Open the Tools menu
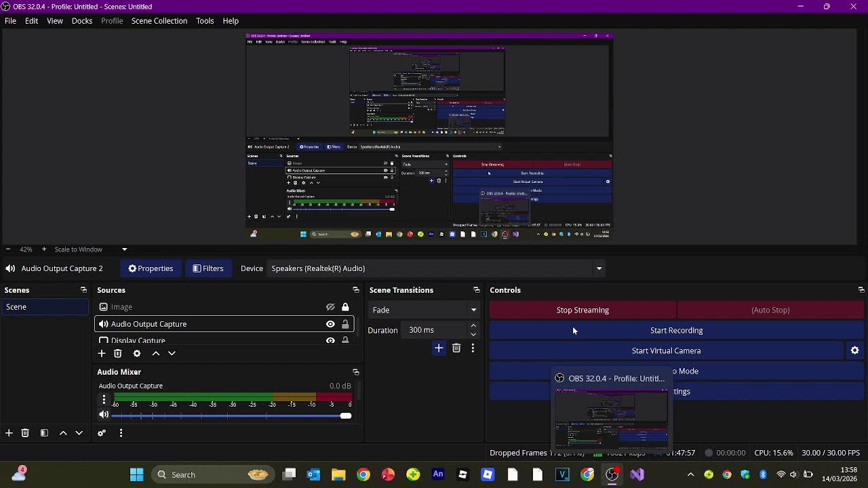The height and width of the screenshot is (488, 868). (205, 21)
